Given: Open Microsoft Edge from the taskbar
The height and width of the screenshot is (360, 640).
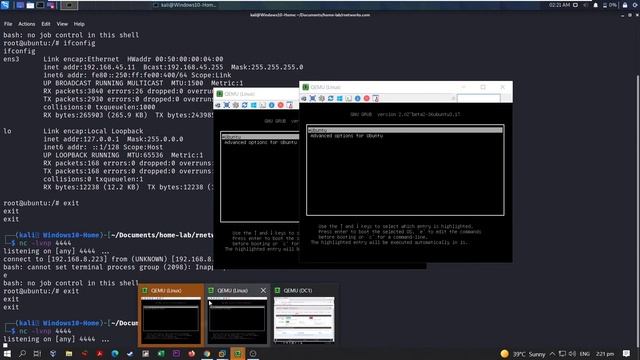Looking at the screenshot, I should (115, 353).
